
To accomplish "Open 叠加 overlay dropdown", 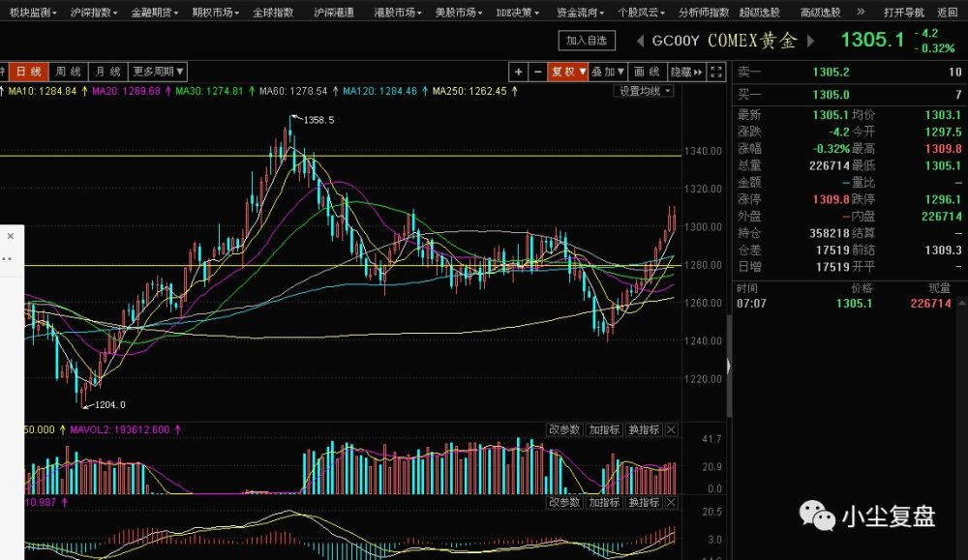I will coord(608,72).
